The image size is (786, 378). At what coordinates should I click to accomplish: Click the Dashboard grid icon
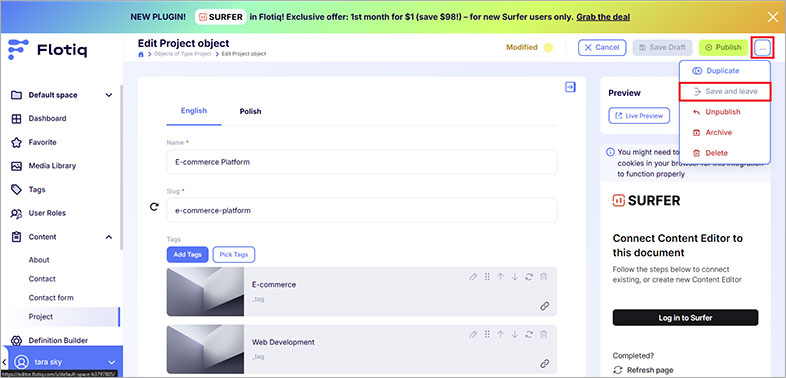point(17,119)
